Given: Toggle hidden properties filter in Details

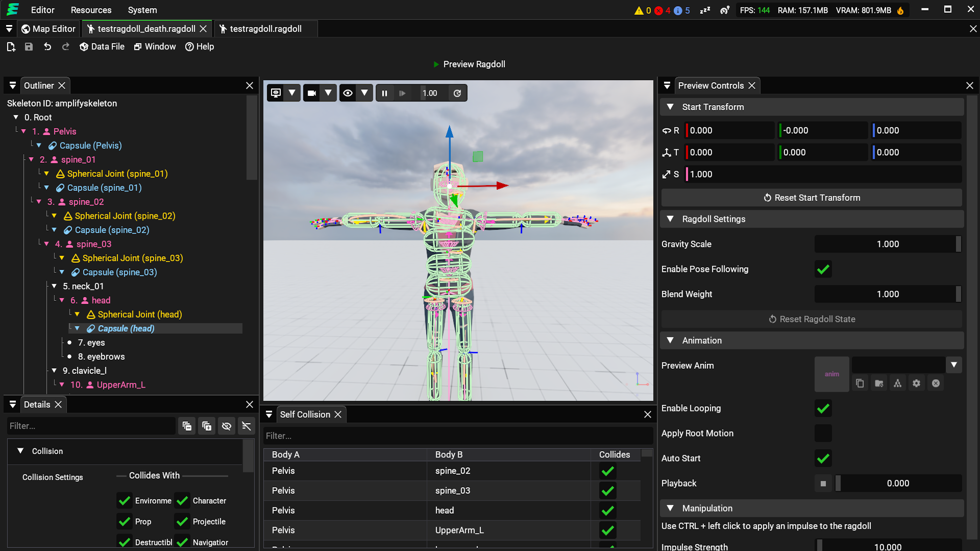Looking at the screenshot, I should [227, 426].
